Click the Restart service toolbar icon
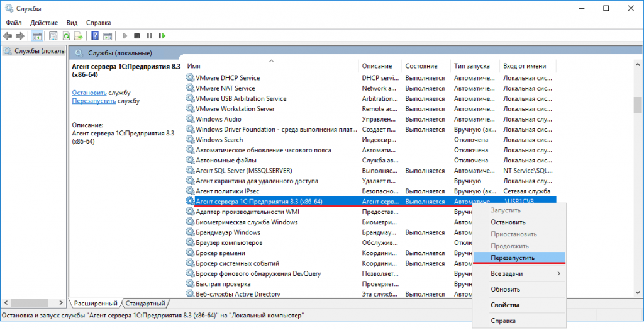The height and width of the screenshot is (330, 644). (162, 36)
